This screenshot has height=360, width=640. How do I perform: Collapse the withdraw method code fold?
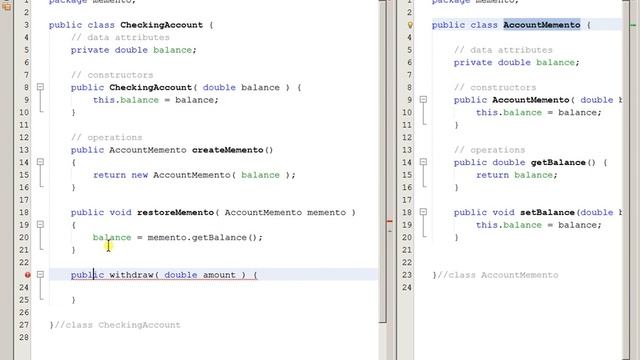coord(40,275)
